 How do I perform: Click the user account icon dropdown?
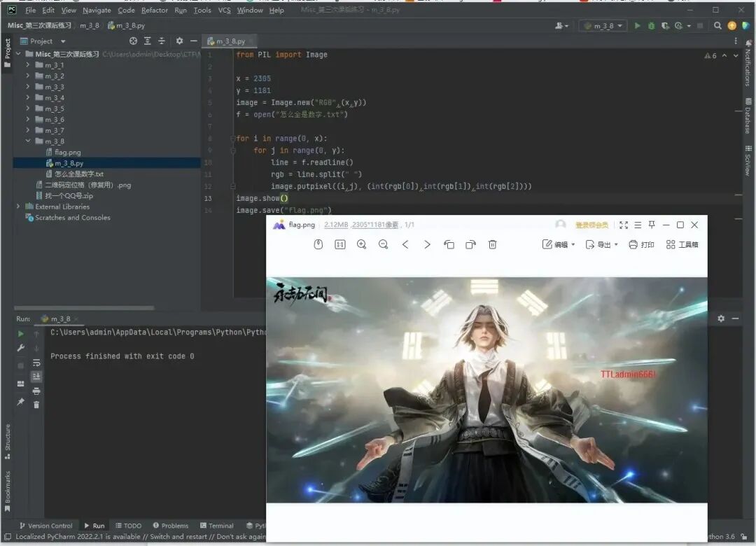tap(561, 26)
